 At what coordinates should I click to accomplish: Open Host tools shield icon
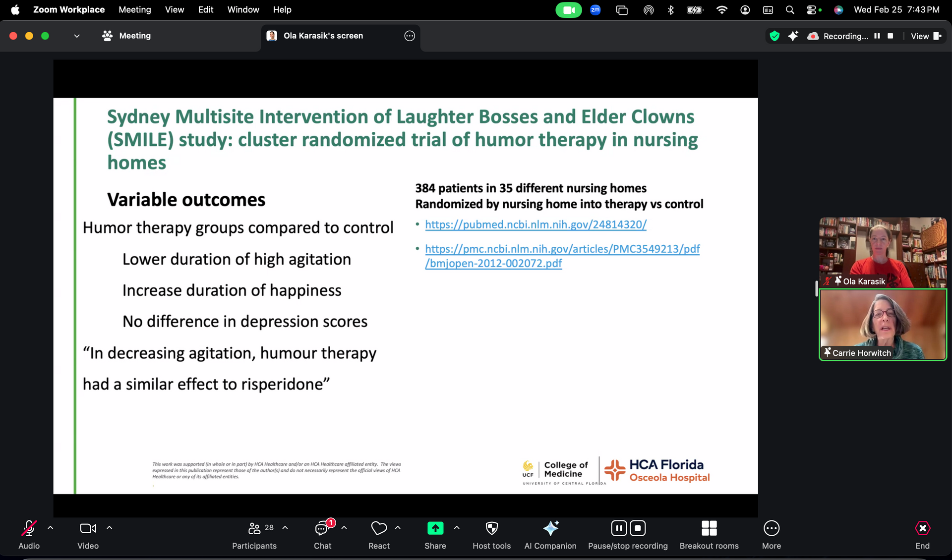[491, 528]
